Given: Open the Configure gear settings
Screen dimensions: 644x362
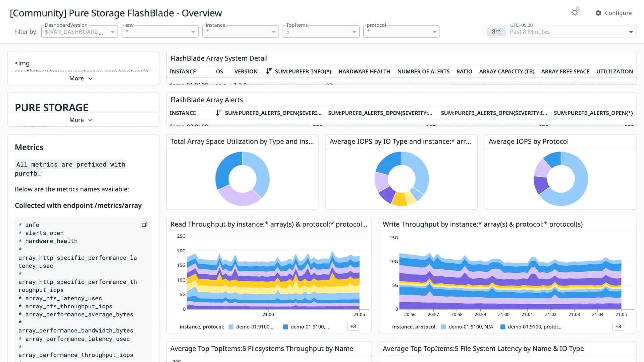Looking at the screenshot, I should tap(613, 13).
